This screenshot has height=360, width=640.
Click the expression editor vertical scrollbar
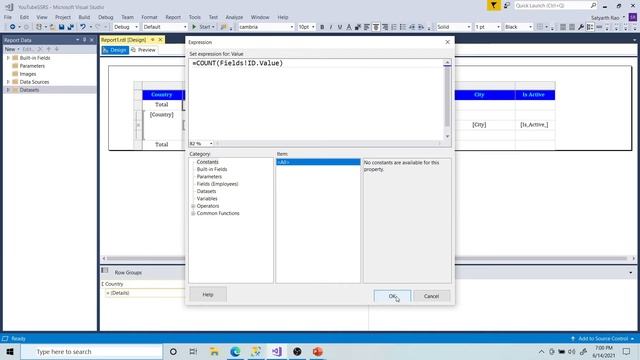447,100
